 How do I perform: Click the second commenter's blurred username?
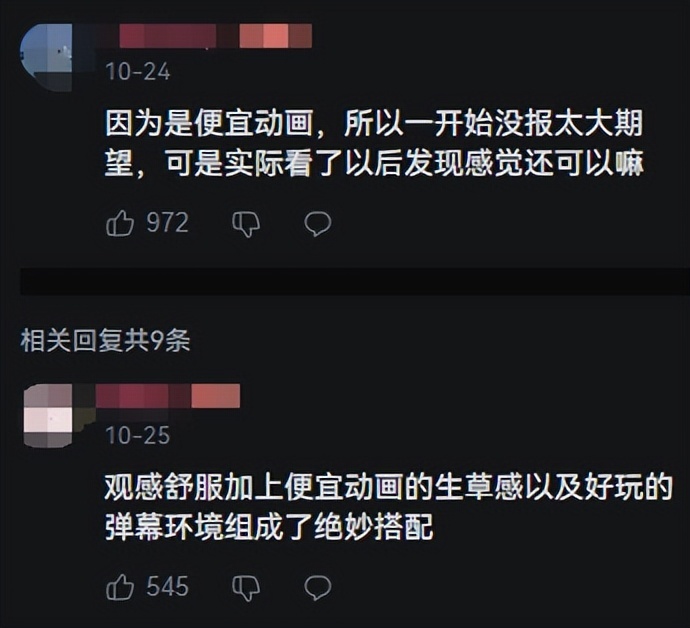[x=167, y=396]
